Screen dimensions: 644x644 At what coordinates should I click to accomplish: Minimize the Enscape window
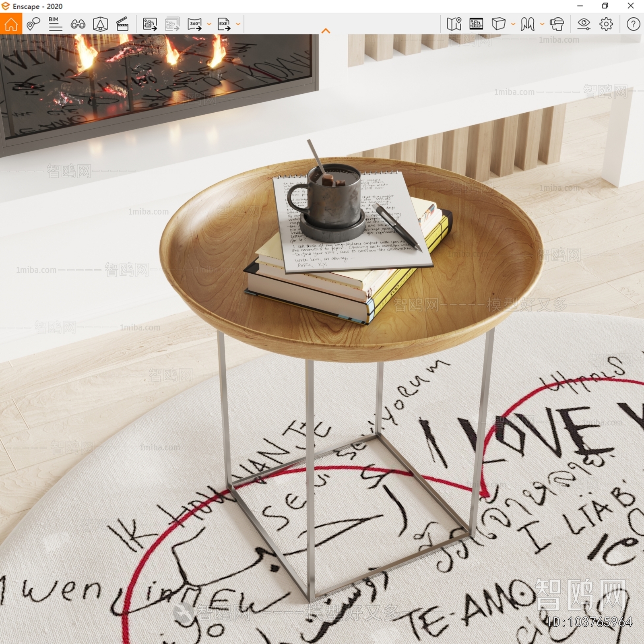click(x=580, y=6)
